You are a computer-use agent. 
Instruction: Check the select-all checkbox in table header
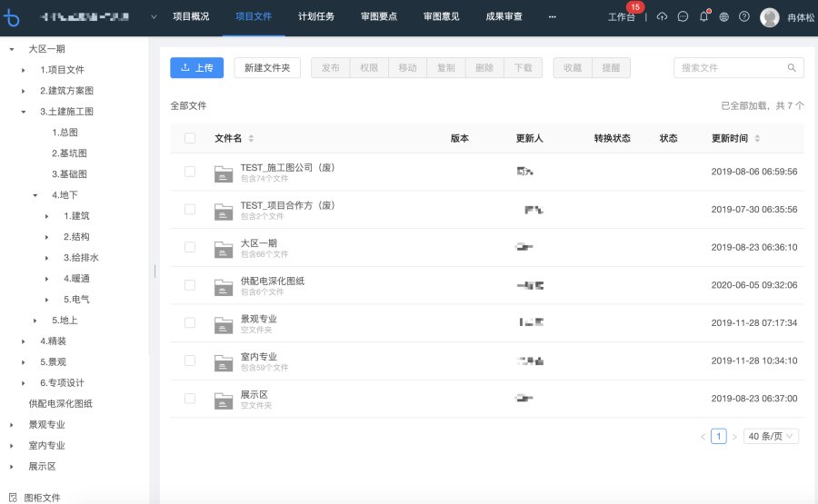pyautogui.click(x=190, y=138)
